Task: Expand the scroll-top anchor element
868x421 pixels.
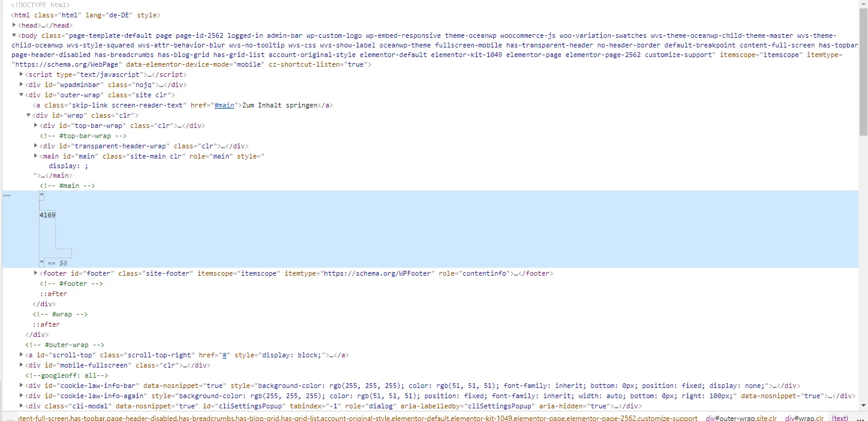Action: tap(21, 355)
